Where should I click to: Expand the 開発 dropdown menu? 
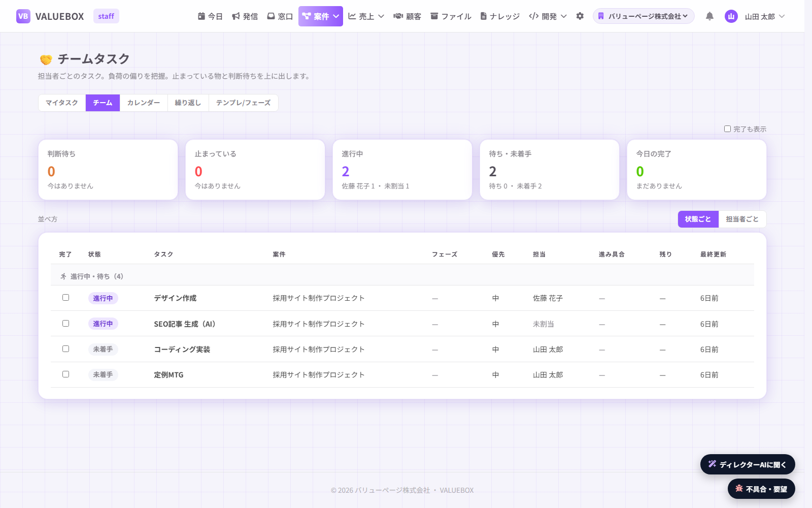[548, 16]
